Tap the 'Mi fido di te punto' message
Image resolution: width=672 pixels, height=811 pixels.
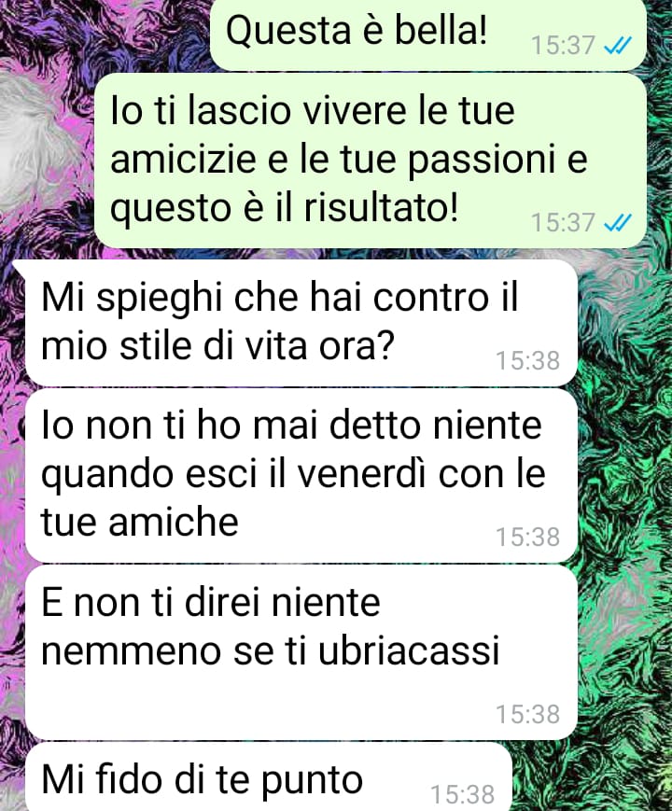pyautogui.click(x=268, y=776)
